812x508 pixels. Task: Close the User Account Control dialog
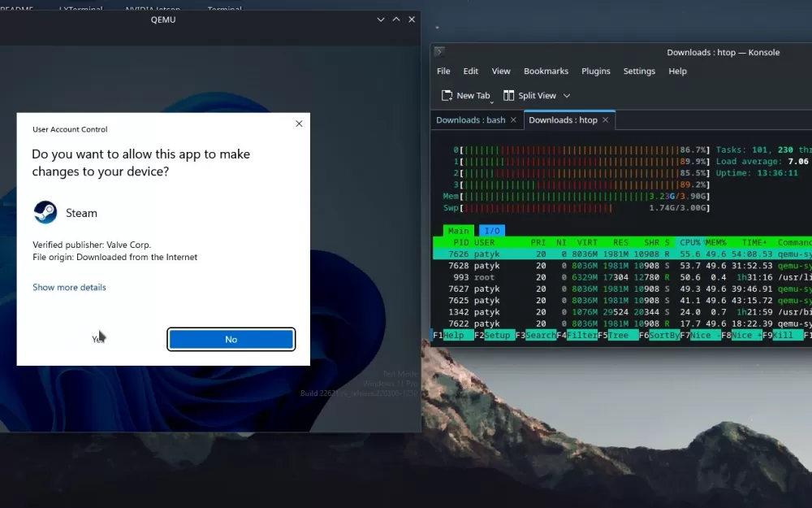pos(299,124)
